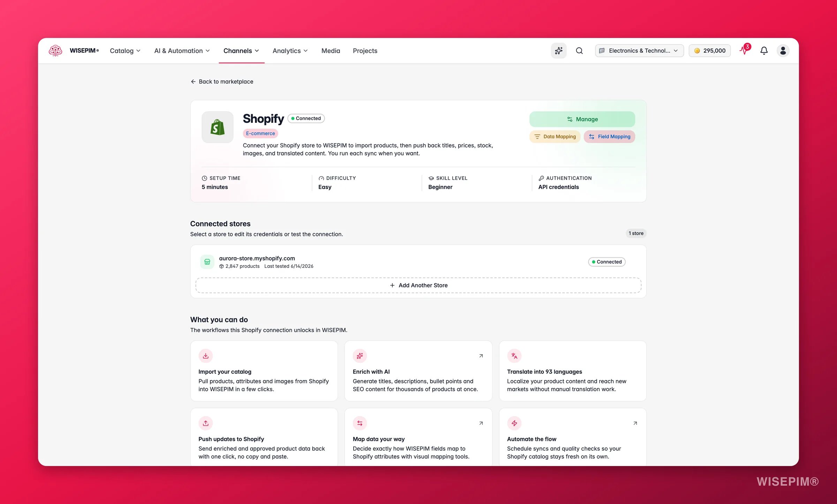Click the Back to marketplace link

coord(222,82)
